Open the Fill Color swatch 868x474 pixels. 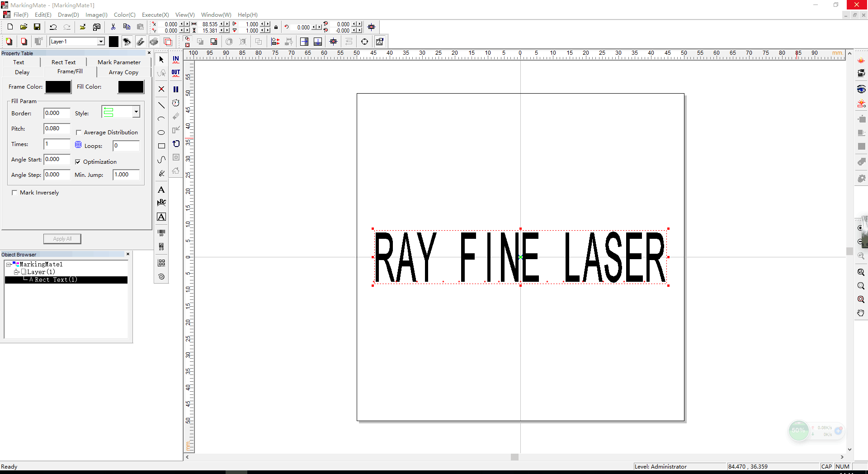tap(131, 87)
